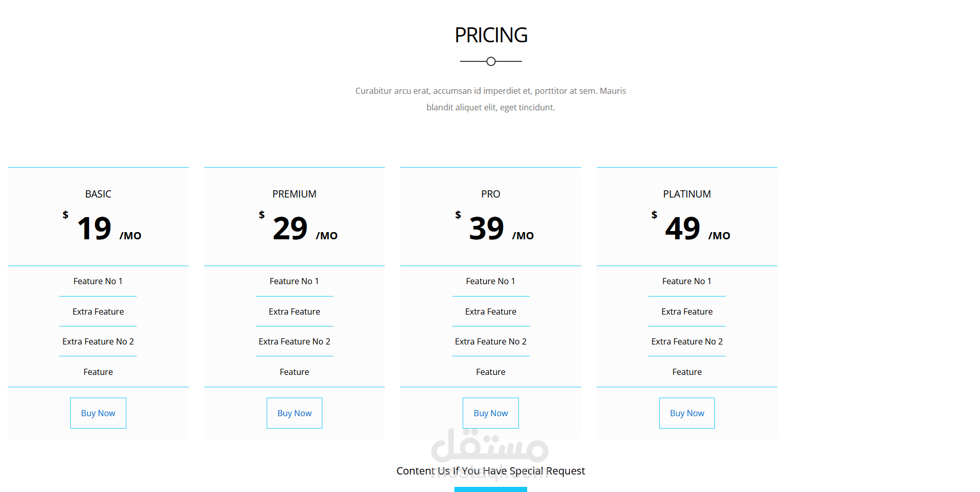Select the PREMIUM plan title
Screen dimensions: 980x492
coord(295,194)
